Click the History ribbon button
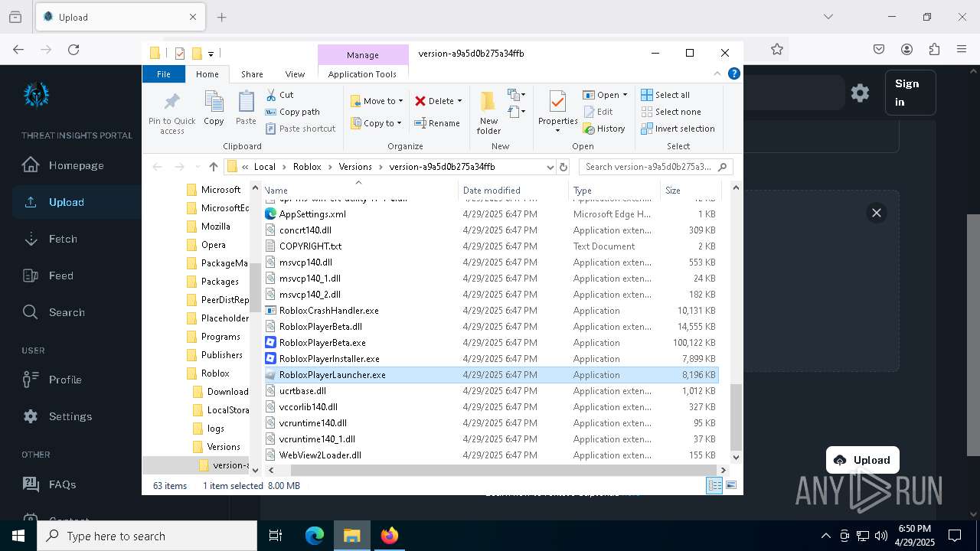 [604, 129]
